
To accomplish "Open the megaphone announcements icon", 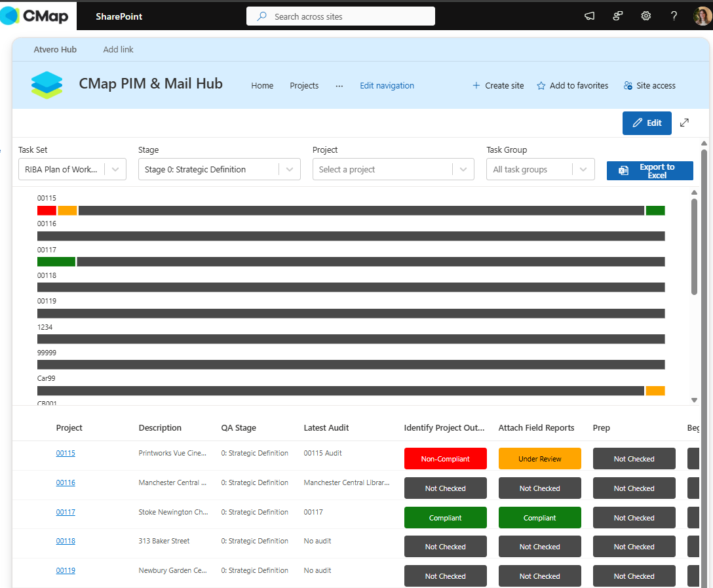I will [x=589, y=16].
